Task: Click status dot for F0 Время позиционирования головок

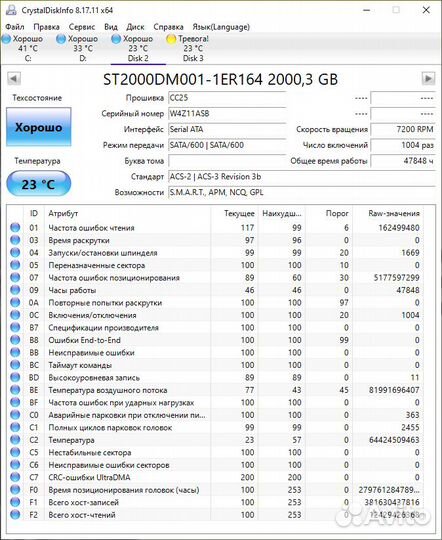Action: point(15,489)
